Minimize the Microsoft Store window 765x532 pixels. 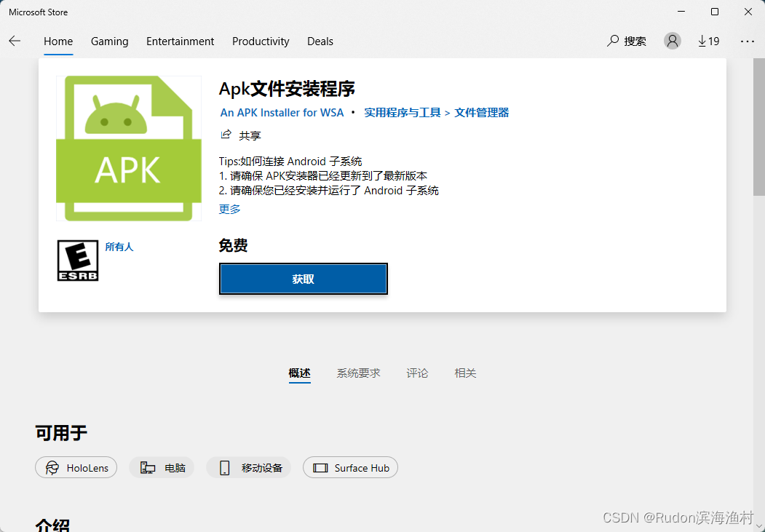coord(681,12)
